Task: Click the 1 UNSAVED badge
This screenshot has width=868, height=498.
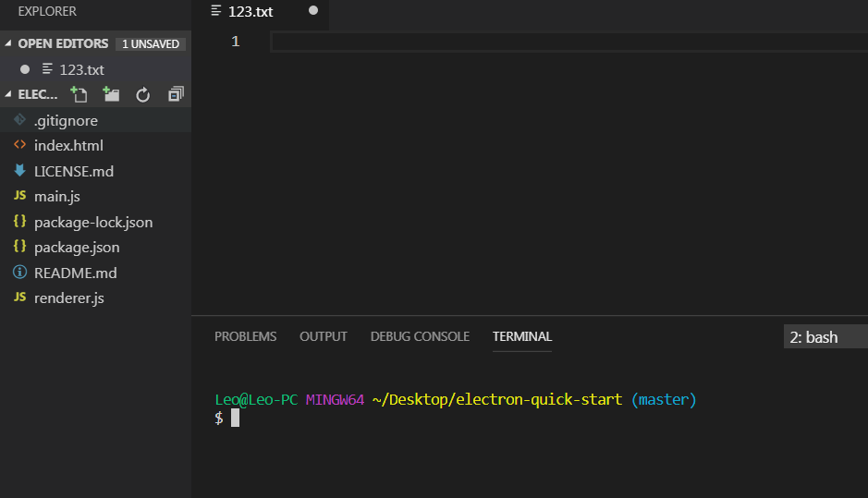Action: point(151,43)
